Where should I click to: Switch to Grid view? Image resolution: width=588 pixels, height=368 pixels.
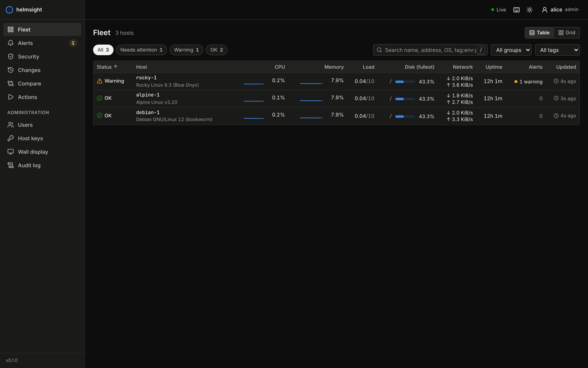point(567,33)
